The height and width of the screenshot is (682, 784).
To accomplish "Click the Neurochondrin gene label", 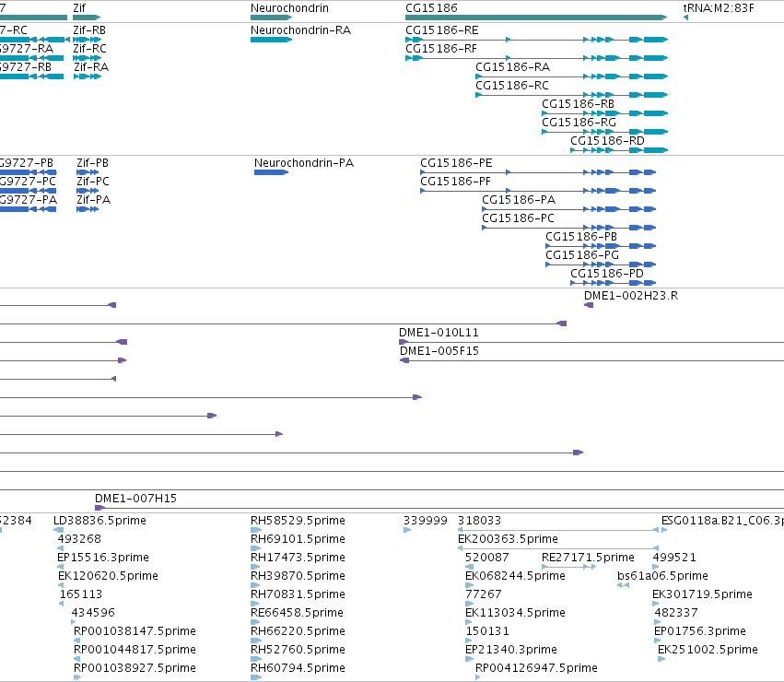I will tap(289, 8).
